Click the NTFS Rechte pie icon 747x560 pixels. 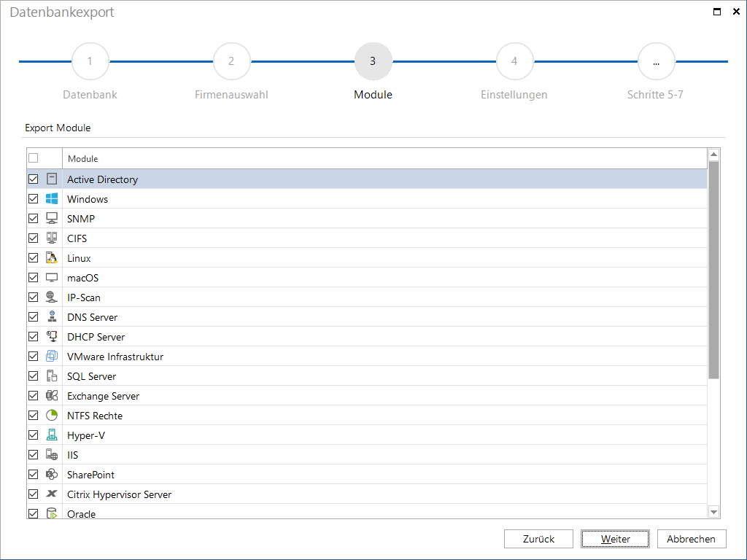[x=52, y=415]
